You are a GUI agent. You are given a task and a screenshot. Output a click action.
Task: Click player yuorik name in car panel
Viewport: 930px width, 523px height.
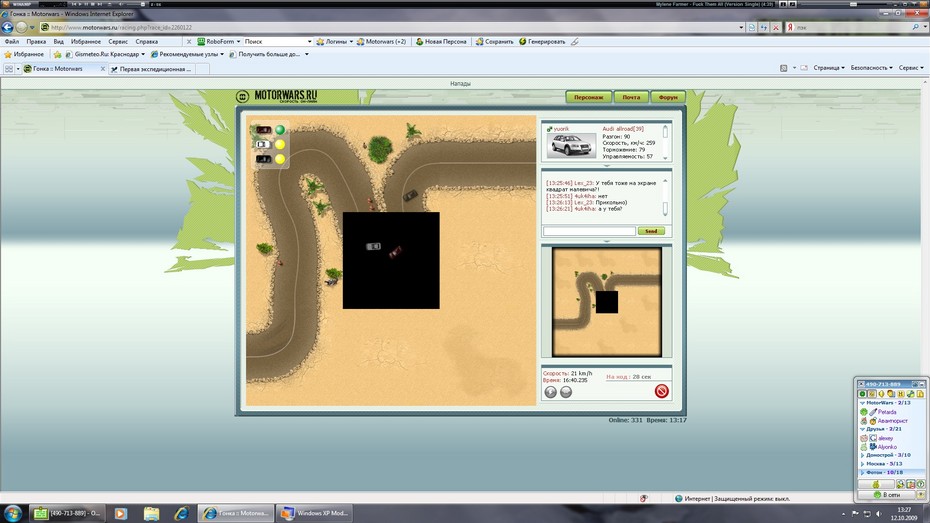point(561,129)
